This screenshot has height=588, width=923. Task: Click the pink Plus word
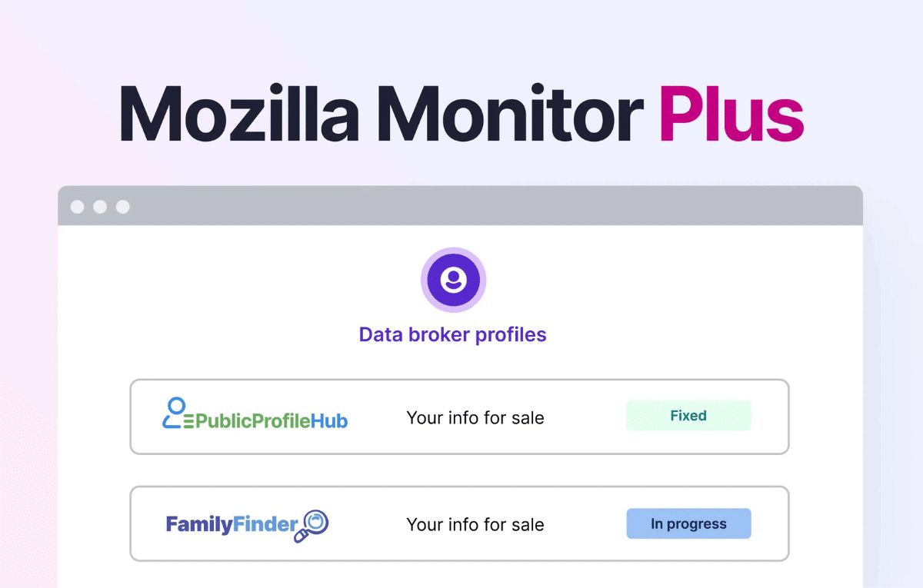tap(731, 114)
